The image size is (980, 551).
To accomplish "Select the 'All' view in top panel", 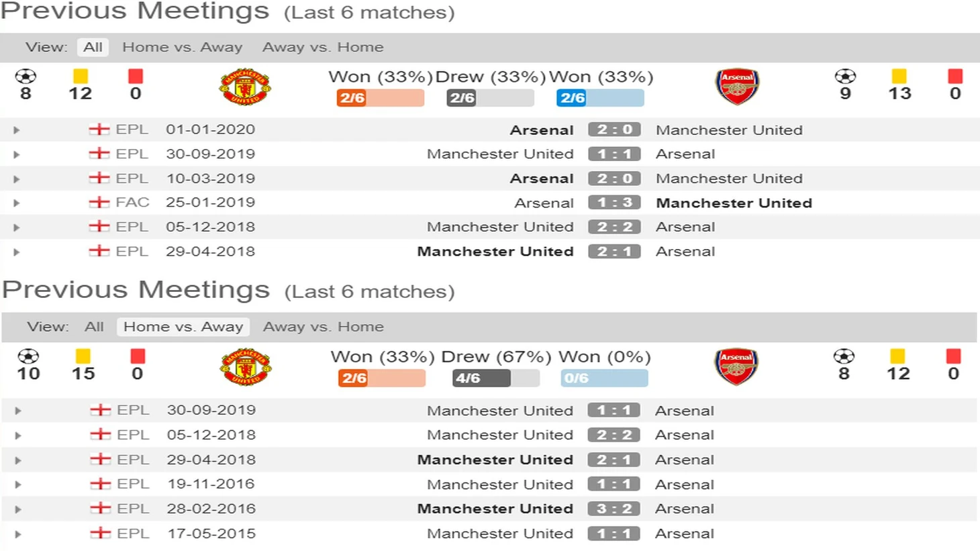I will (93, 47).
